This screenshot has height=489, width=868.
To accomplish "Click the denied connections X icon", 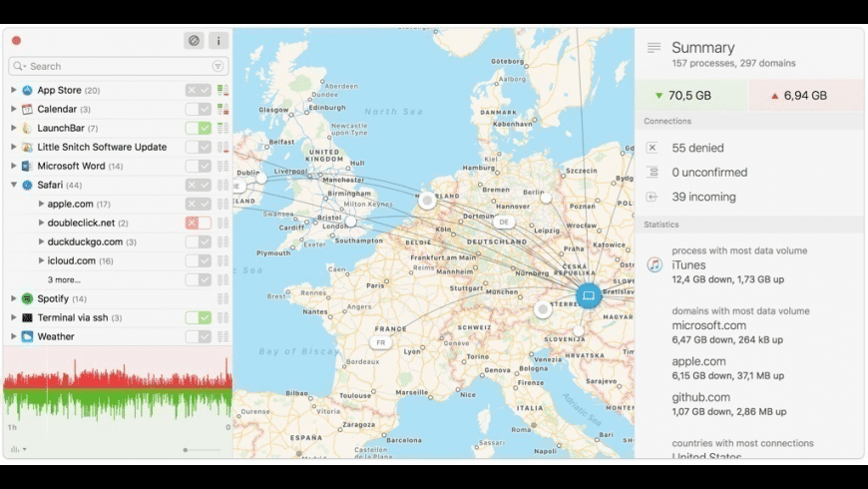I will point(652,148).
